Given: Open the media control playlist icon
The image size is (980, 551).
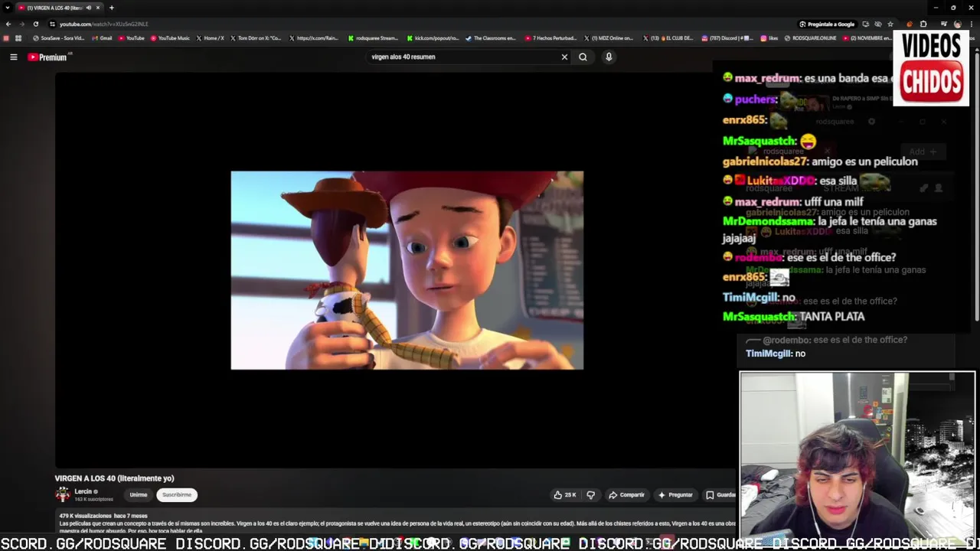Looking at the screenshot, I should (944, 24).
